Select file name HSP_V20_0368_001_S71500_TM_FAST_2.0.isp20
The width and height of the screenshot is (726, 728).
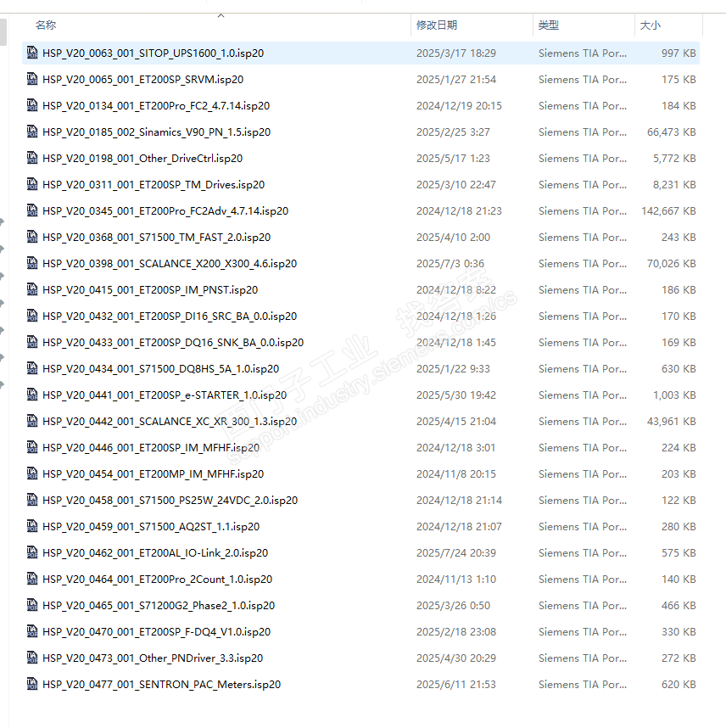156,238
